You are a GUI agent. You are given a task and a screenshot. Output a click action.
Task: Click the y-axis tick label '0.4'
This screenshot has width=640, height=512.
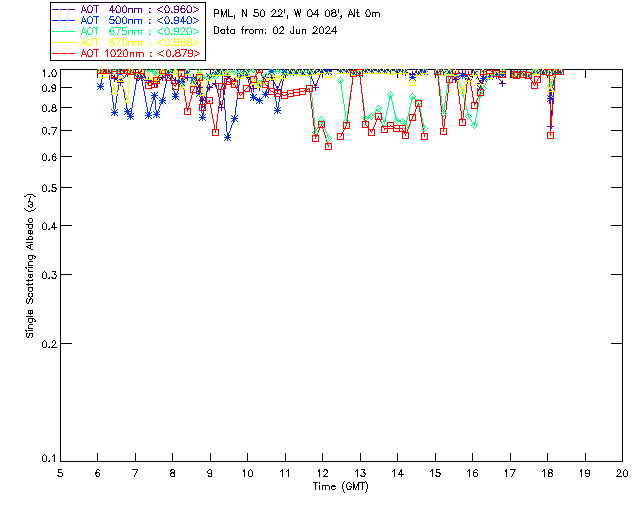[x=49, y=226]
